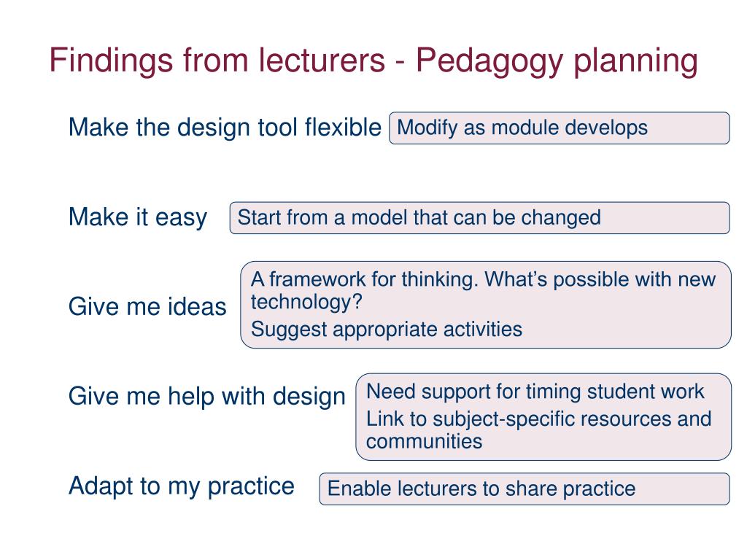
Task: Click 'A framework for thinking' text line
Action: tap(365, 279)
